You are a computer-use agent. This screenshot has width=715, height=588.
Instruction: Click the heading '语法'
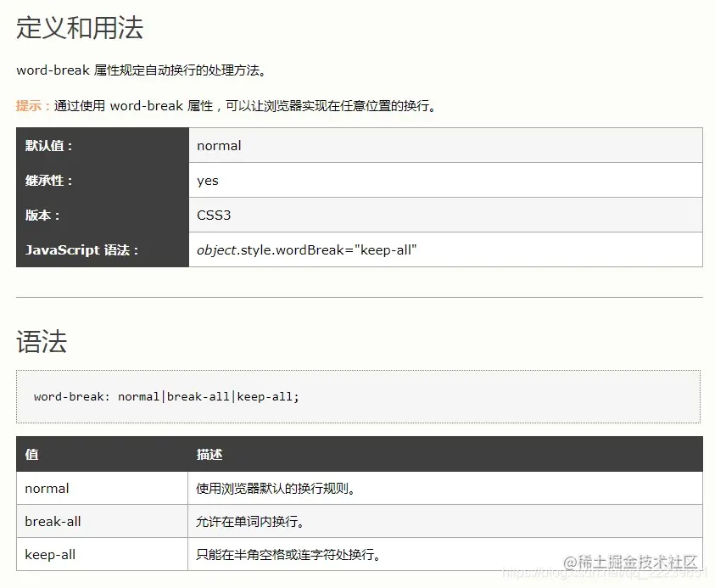coord(42,342)
